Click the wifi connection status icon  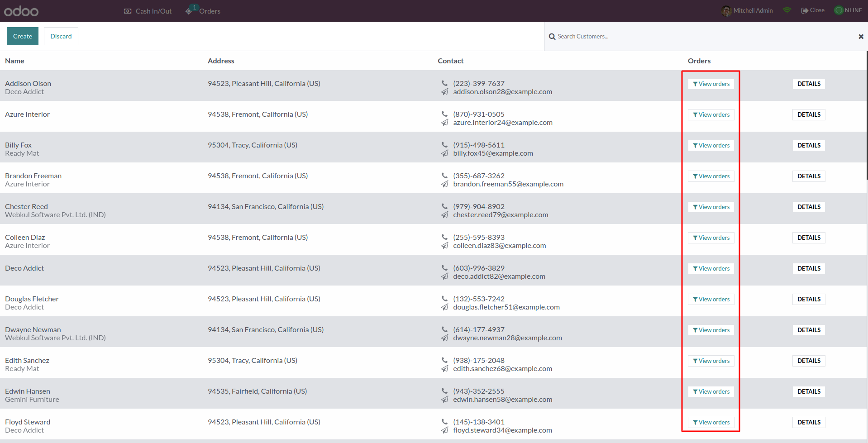point(787,10)
